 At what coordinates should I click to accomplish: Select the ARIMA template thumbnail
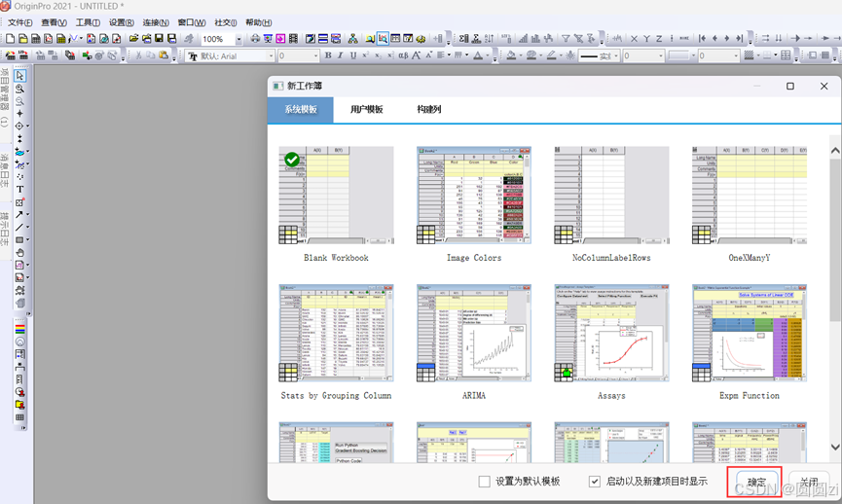[474, 334]
